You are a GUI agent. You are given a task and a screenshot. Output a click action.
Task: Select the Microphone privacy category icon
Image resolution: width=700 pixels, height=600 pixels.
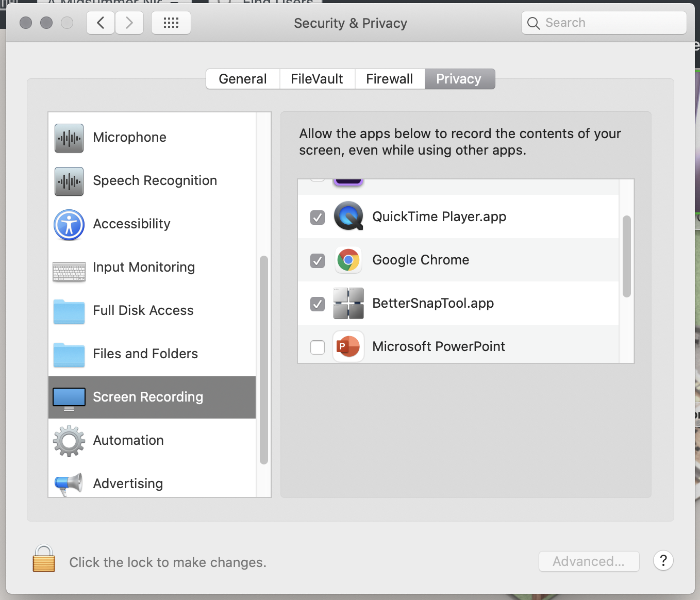69,138
